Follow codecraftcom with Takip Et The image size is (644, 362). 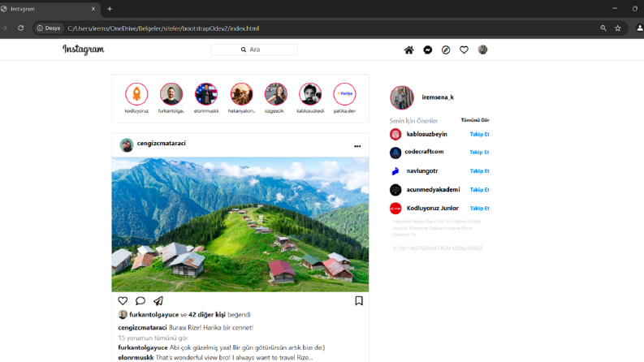[x=480, y=153]
